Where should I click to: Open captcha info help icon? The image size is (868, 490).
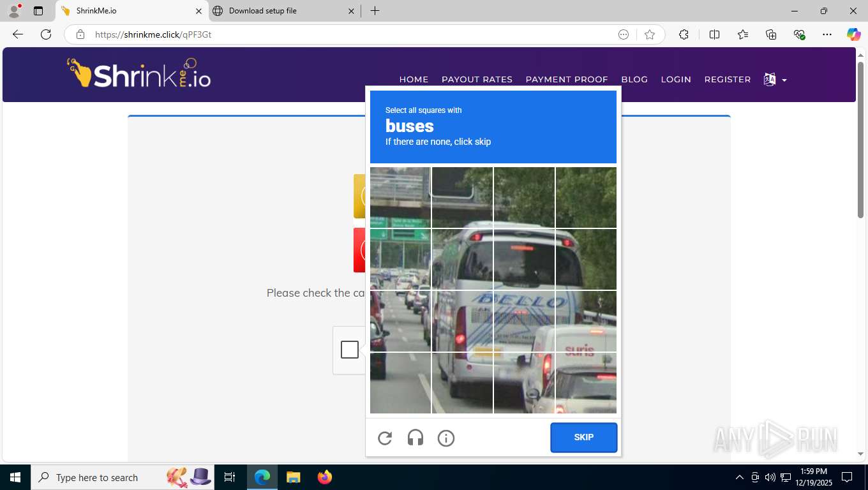point(446,438)
